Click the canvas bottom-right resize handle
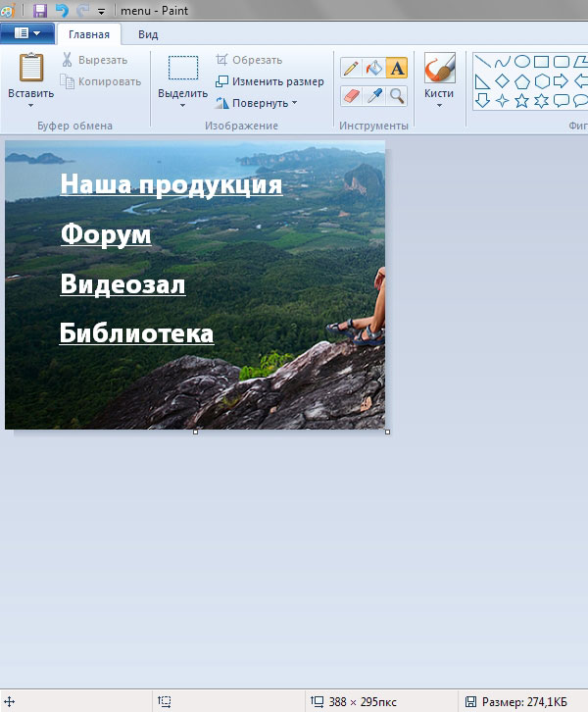The image size is (588, 712). coord(388,432)
